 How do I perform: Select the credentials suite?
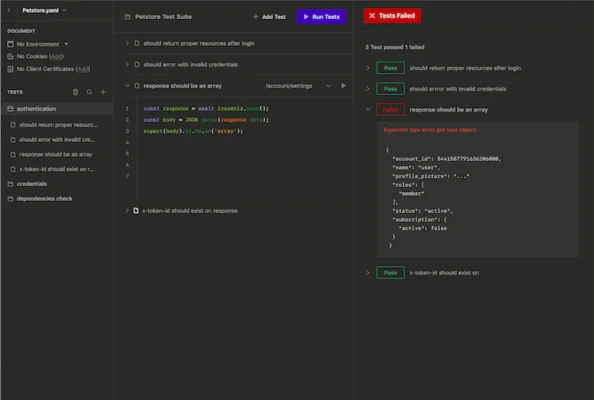point(32,184)
